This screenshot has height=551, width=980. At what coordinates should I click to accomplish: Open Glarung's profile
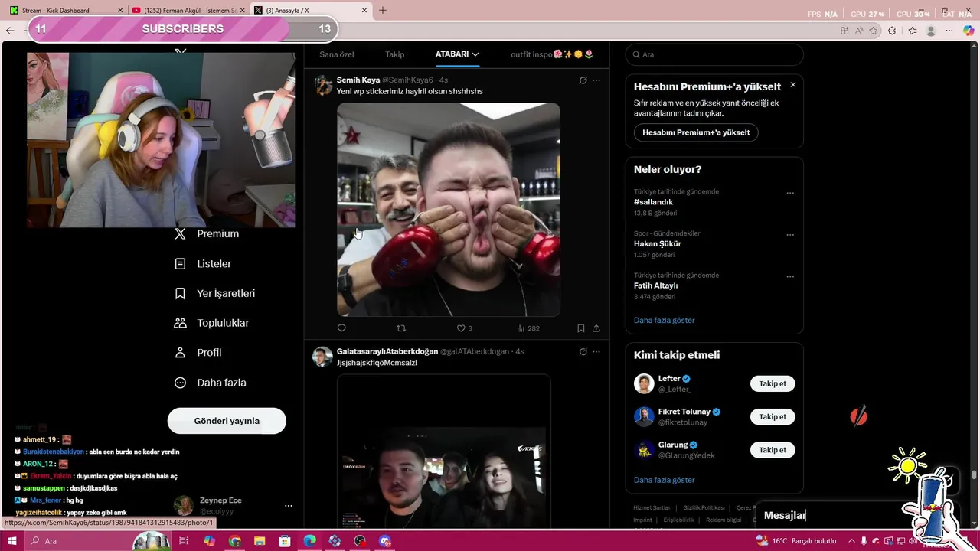pos(673,445)
